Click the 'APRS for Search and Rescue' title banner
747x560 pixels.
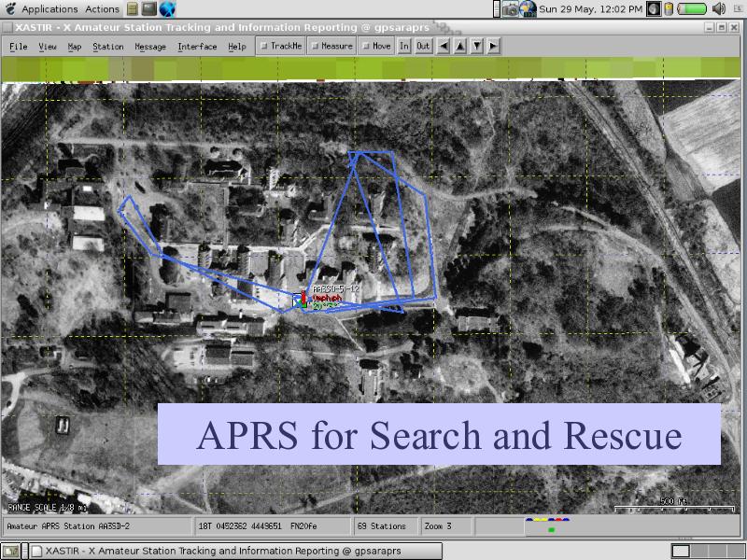coord(439,434)
